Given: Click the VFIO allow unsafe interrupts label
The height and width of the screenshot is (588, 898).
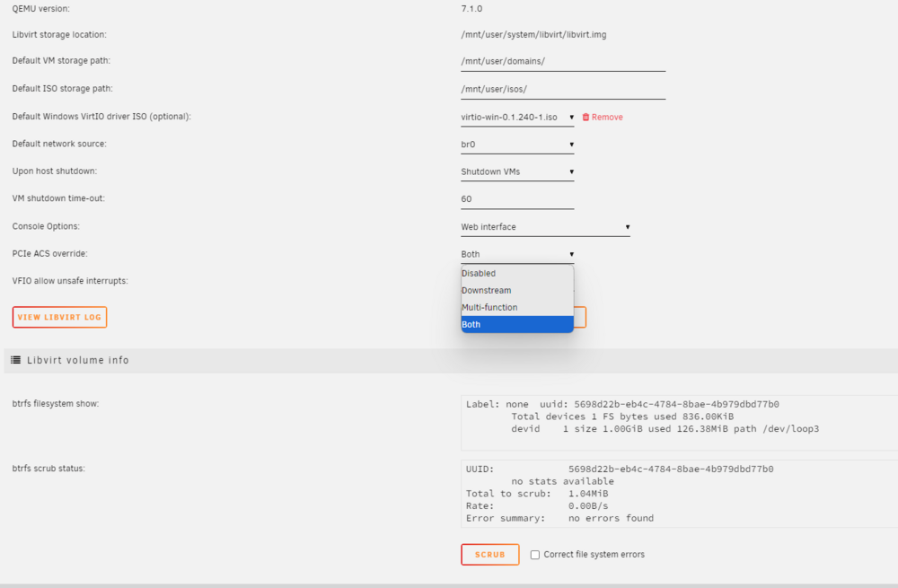Looking at the screenshot, I should coord(70,281).
